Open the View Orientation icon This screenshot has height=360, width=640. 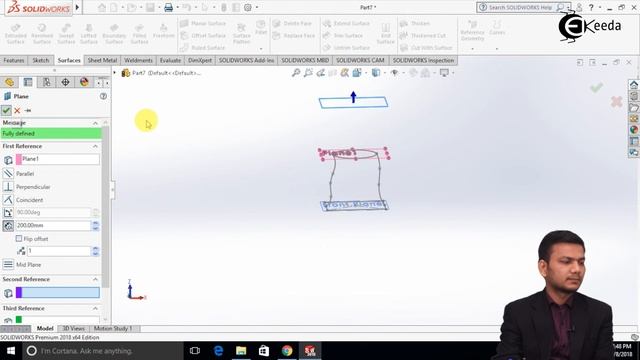(x=357, y=73)
